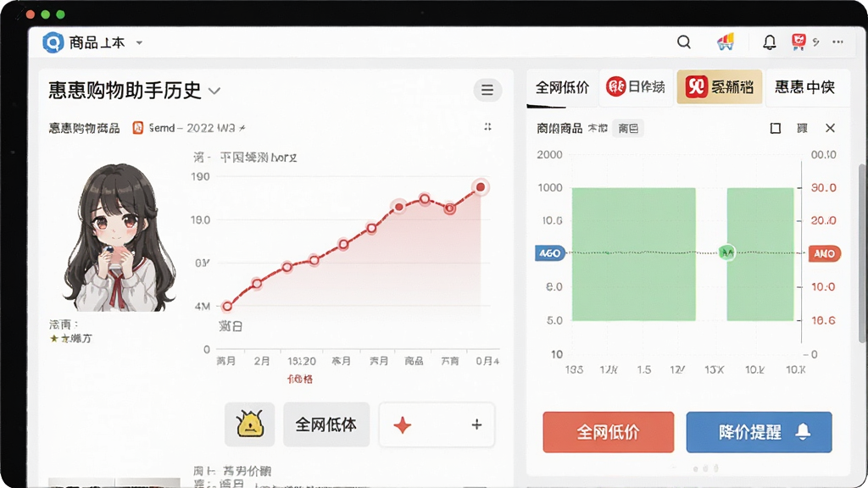Click the small expand icon above chart
The image size is (868, 488).
pyautogui.click(x=487, y=127)
